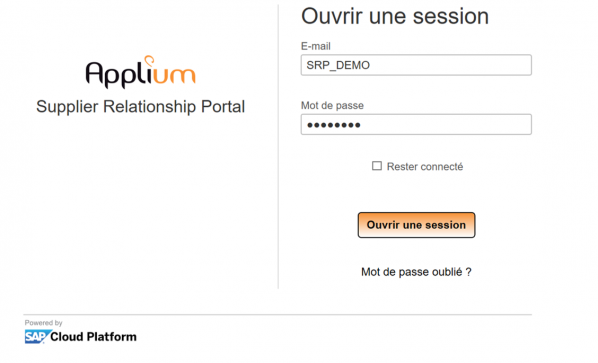Click the orange Ouvrir une session button

[416, 225]
